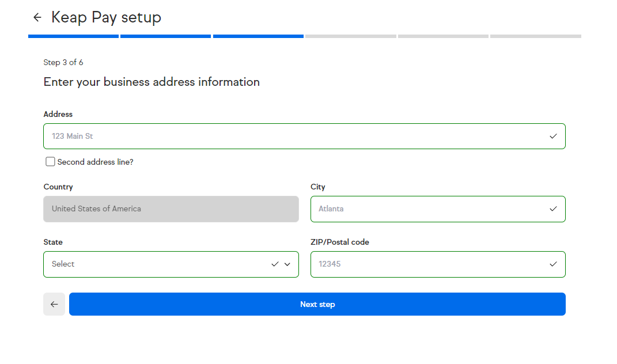
Task: Click the 'Country' field label
Action: [58, 187]
